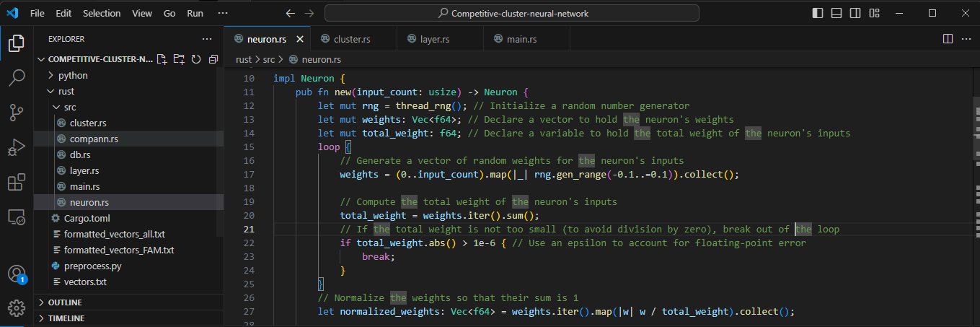Click New Folder icon in explorer header

(x=179, y=59)
